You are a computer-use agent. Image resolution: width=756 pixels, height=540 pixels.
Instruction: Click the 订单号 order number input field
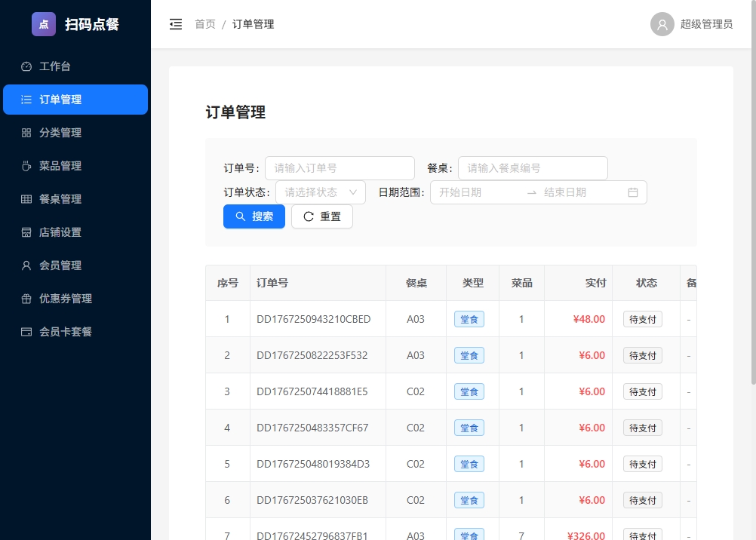click(x=340, y=167)
